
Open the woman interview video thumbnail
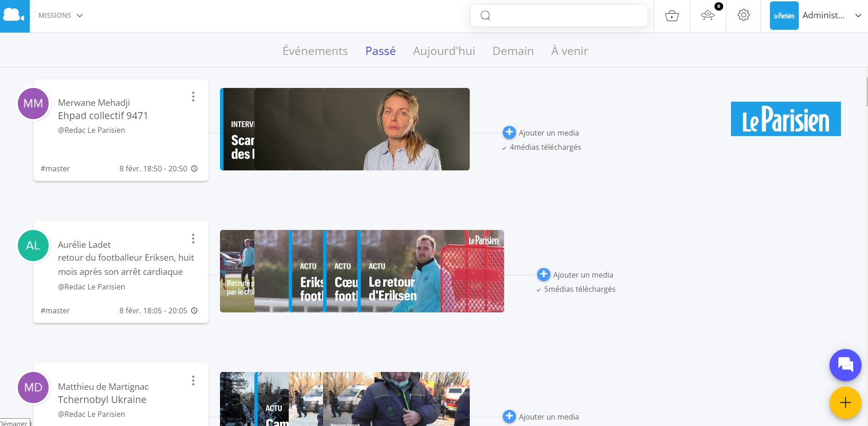(396, 129)
